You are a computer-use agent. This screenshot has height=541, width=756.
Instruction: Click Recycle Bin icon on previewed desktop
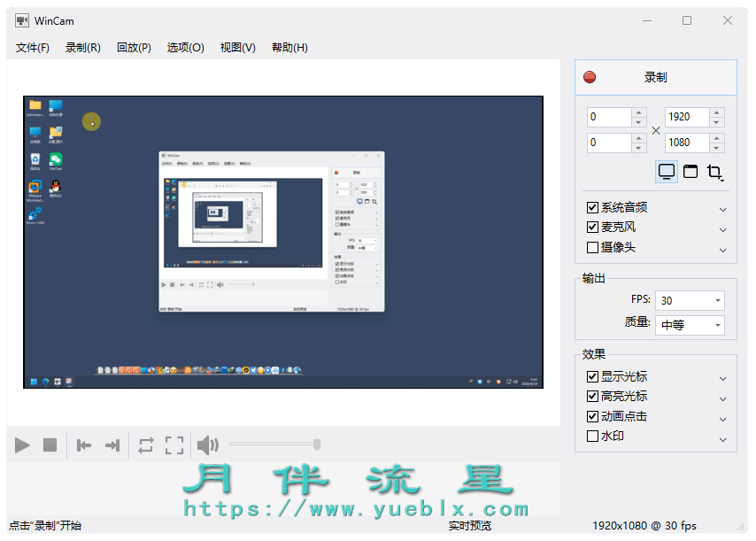(x=35, y=159)
